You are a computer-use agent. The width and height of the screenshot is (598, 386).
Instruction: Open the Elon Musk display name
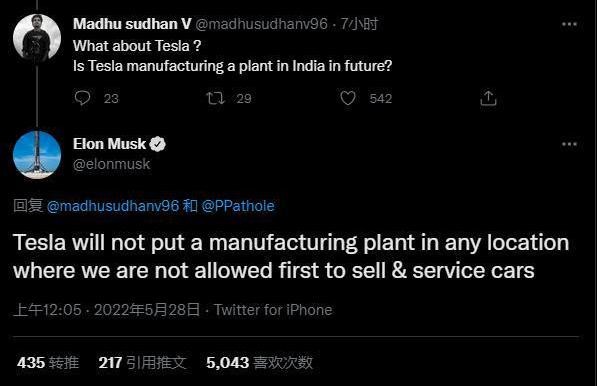click(x=109, y=144)
